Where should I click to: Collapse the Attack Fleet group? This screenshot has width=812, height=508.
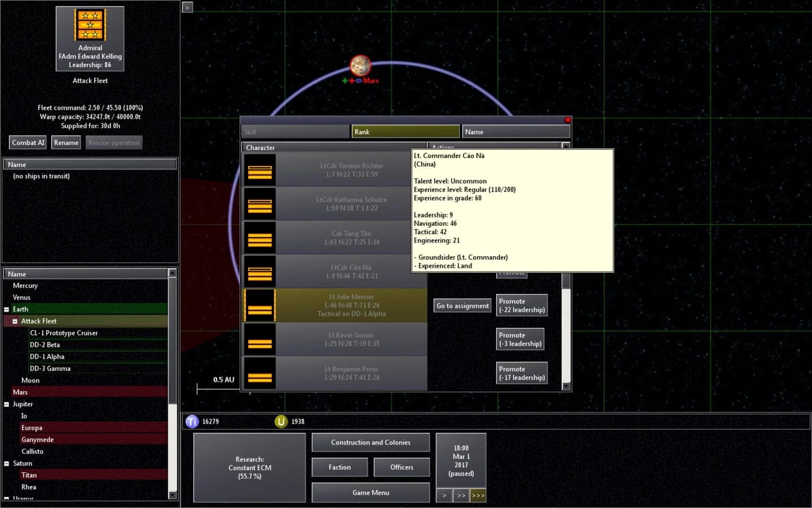click(15, 321)
